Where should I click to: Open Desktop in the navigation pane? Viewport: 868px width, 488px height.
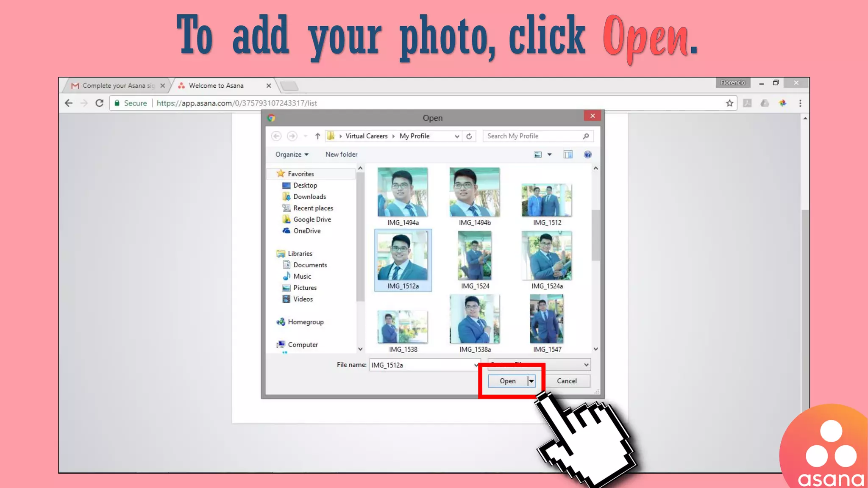coord(305,185)
